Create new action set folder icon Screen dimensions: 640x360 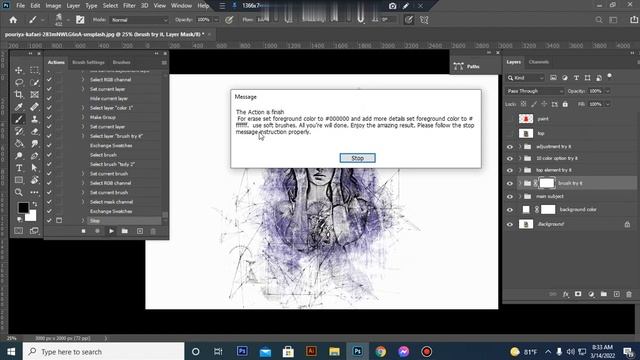pyautogui.click(x=125, y=231)
